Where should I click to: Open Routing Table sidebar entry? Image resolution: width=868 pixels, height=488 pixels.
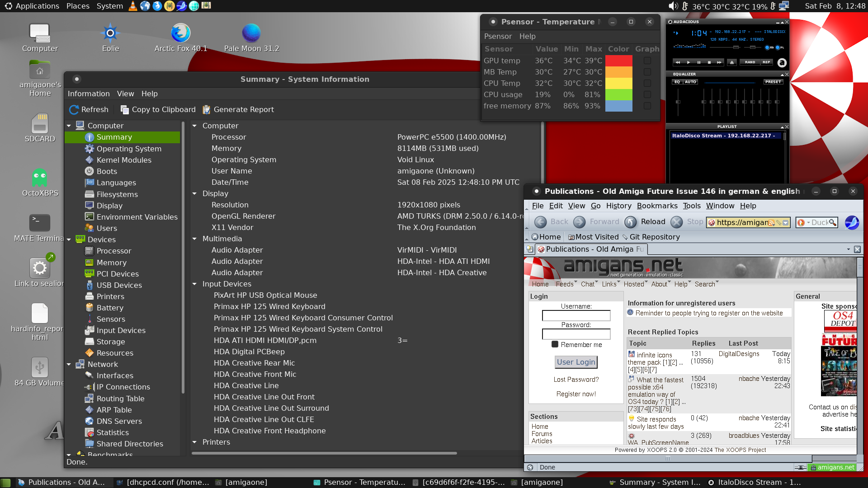click(120, 399)
